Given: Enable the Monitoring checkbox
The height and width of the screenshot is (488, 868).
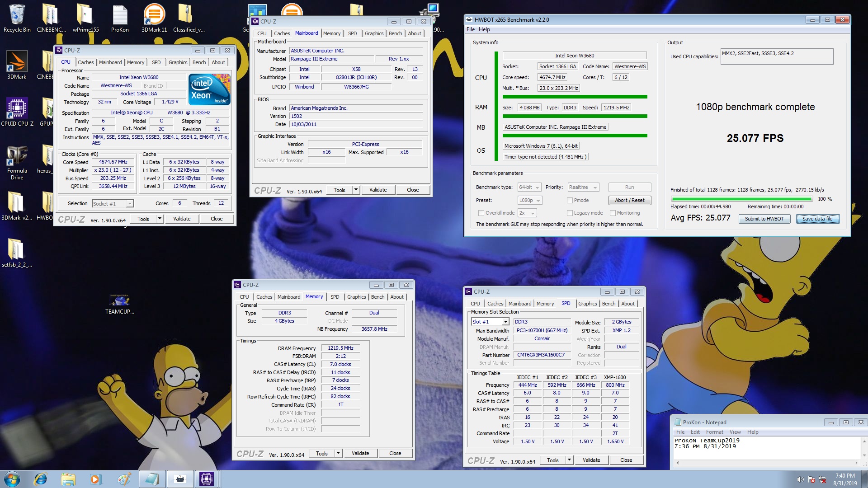Looking at the screenshot, I should 613,213.
